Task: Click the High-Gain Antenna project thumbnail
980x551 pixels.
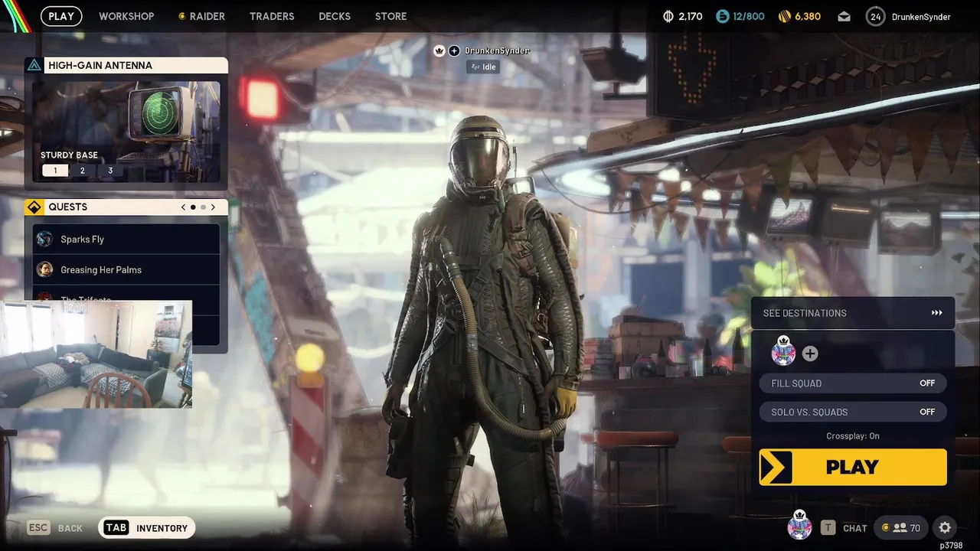Action: 126,132
